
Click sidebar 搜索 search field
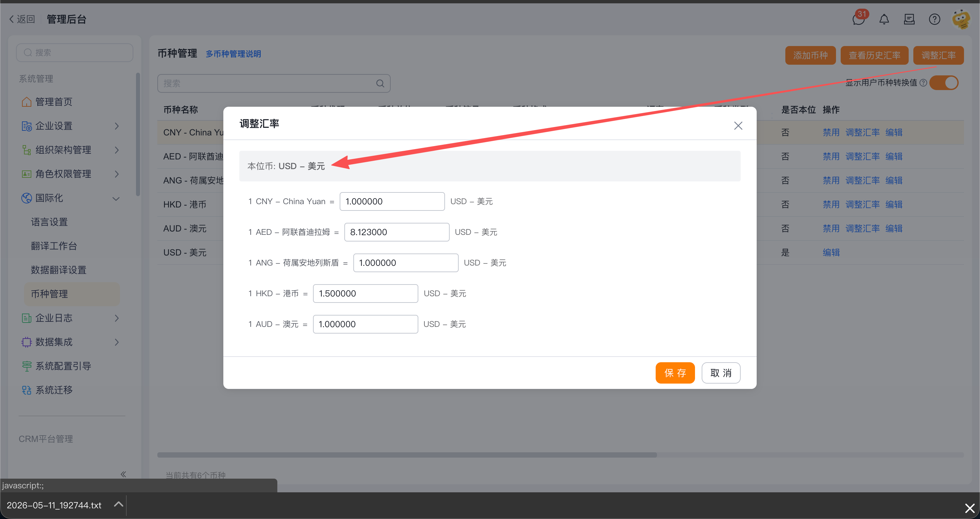click(x=75, y=53)
